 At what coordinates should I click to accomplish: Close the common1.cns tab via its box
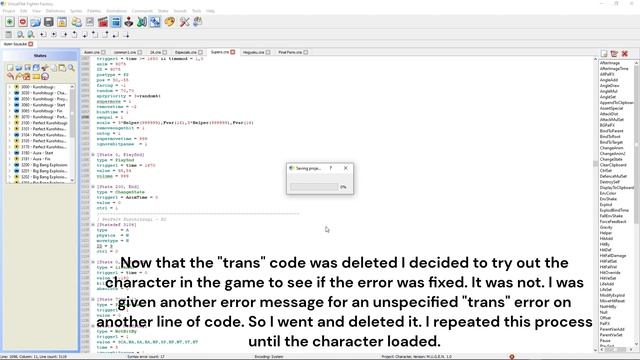[x=140, y=52]
